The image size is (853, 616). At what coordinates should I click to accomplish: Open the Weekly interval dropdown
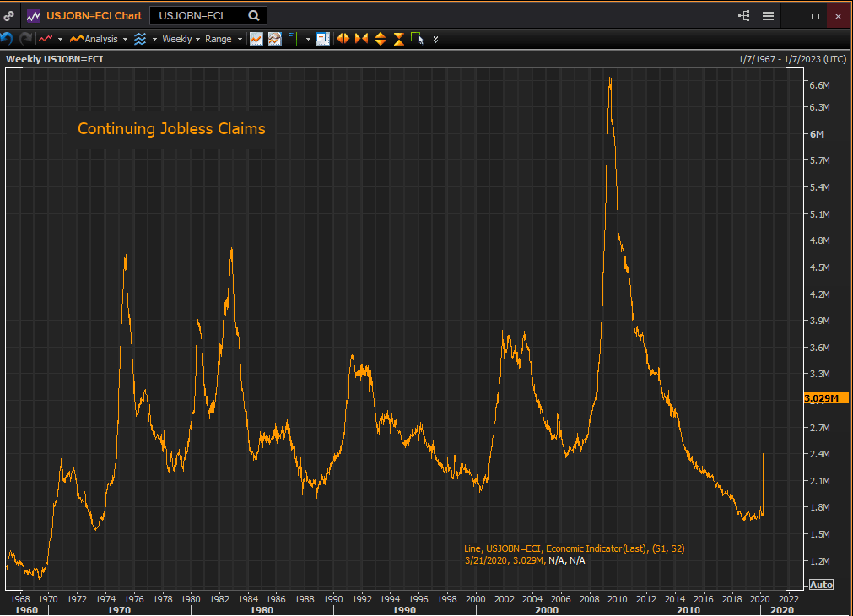click(x=181, y=39)
